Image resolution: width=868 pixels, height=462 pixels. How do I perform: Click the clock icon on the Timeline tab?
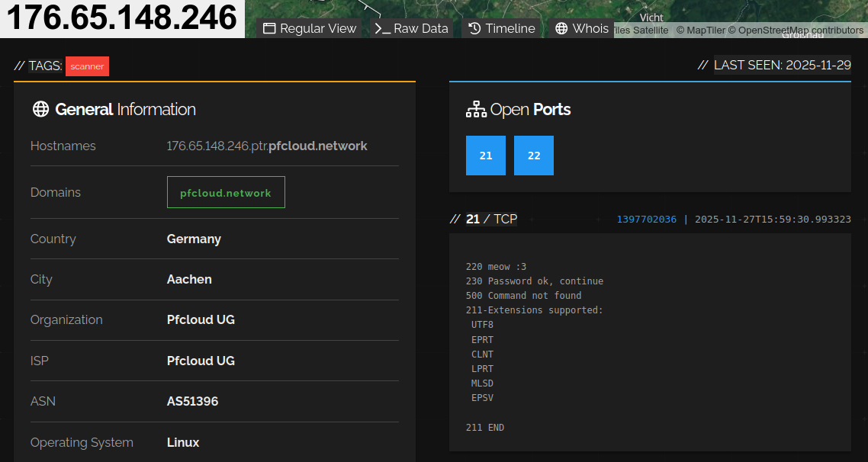point(474,28)
